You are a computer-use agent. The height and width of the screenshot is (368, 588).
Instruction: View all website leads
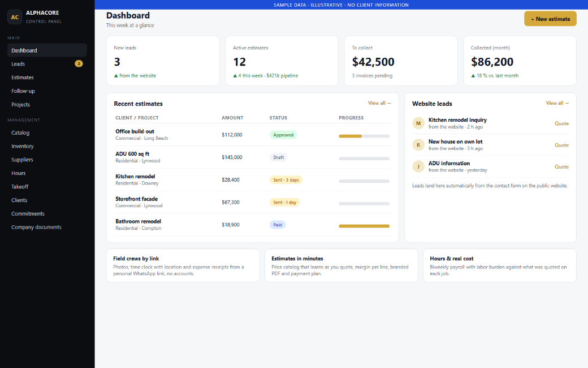click(557, 103)
